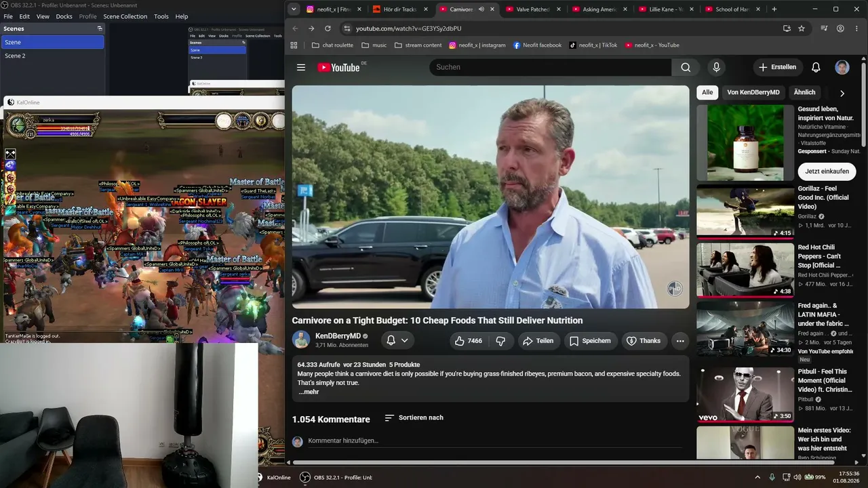Select the 'Alle' filter chip

tap(707, 92)
